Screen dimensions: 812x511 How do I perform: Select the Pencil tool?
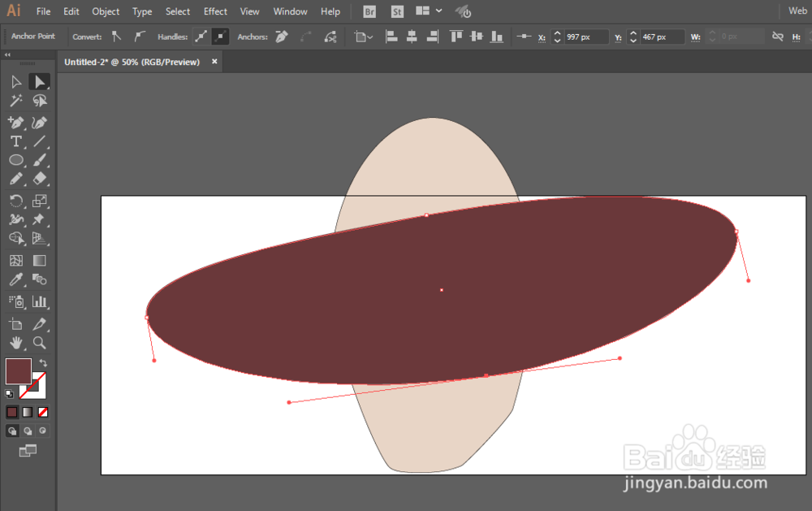pos(16,179)
